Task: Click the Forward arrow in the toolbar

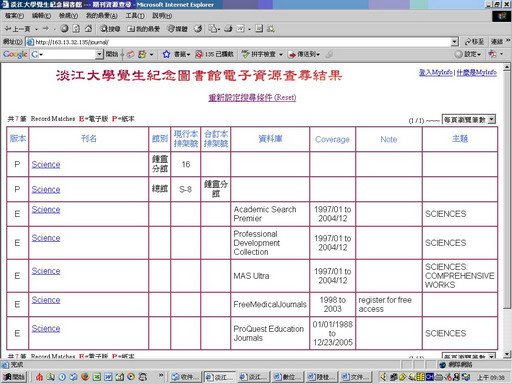Action: pyautogui.click(x=46, y=29)
